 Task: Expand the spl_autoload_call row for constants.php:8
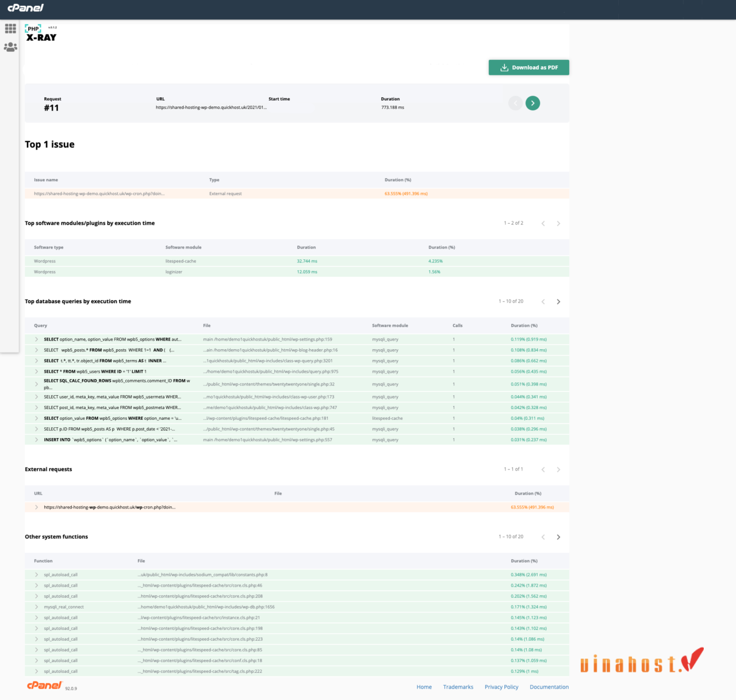tap(36, 575)
